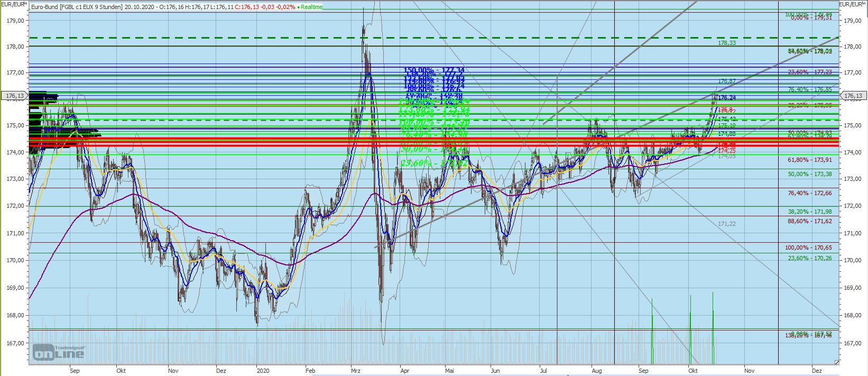Select the 61,80% - 173,91 Fibonacci label
Image resolution: width=868 pixels, height=376 pixels.
(810, 160)
